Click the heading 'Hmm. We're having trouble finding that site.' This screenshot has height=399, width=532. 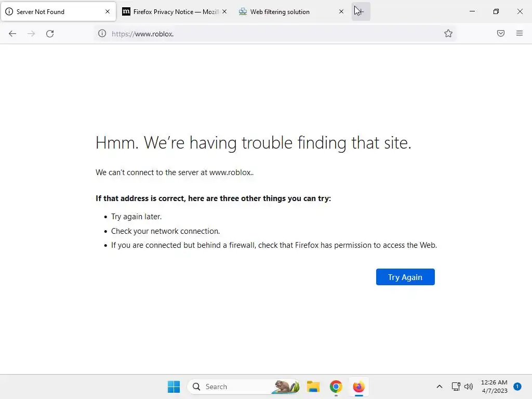coord(254,143)
